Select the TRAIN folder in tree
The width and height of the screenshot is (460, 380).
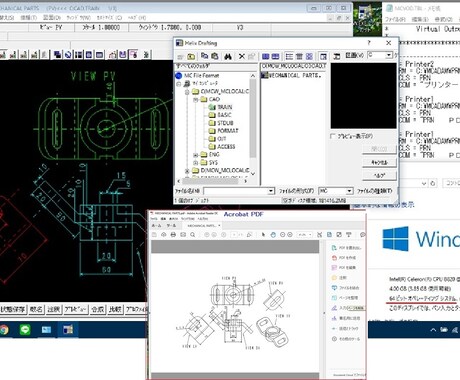coord(225,107)
